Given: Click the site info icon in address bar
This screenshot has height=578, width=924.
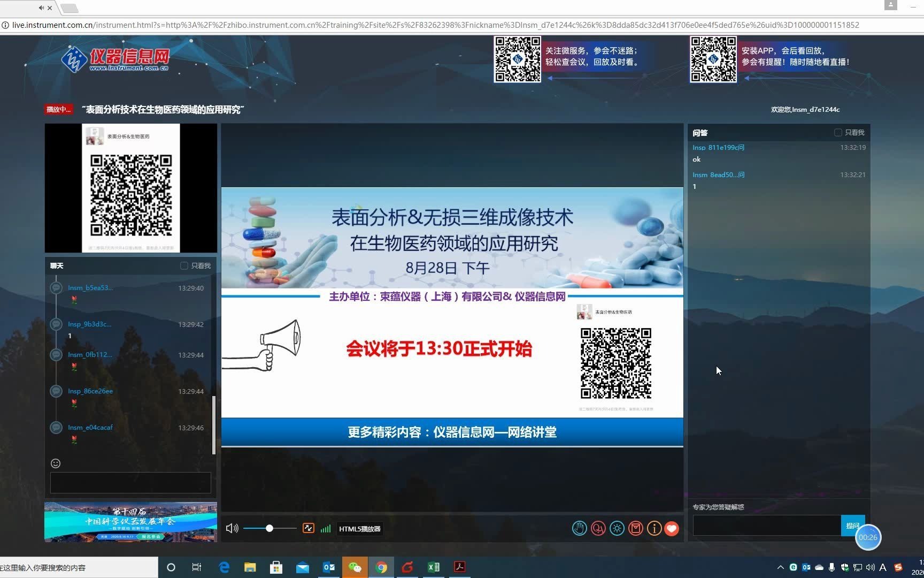Looking at the screenshot, I should coord(5,25).
